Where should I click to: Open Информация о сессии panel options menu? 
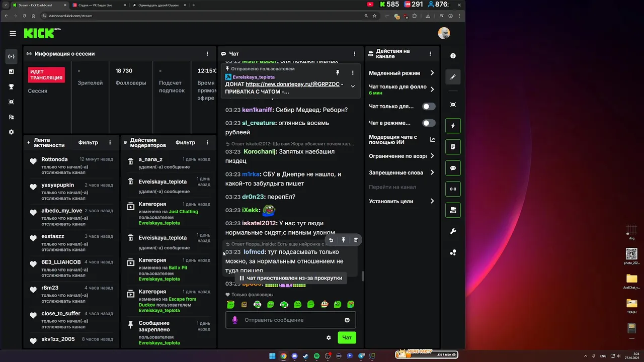(207, 54)
